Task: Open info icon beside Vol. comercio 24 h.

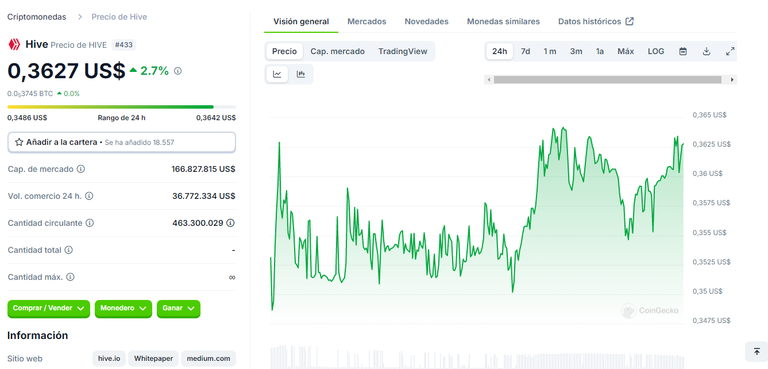Action: coord(89,196)
